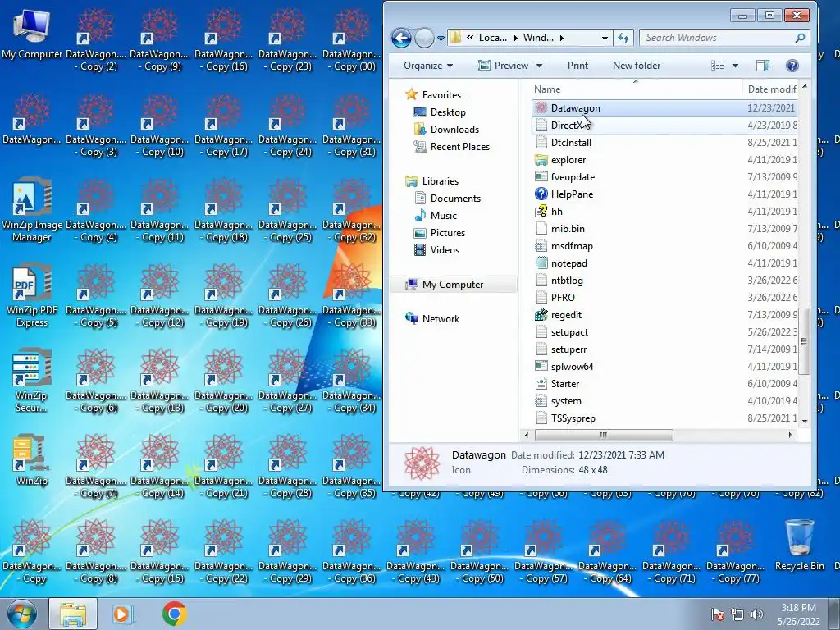Expand the Loca... breadcrumb arrow
The height and width of the screenshot is (630, 840).
tap(516, 38)
